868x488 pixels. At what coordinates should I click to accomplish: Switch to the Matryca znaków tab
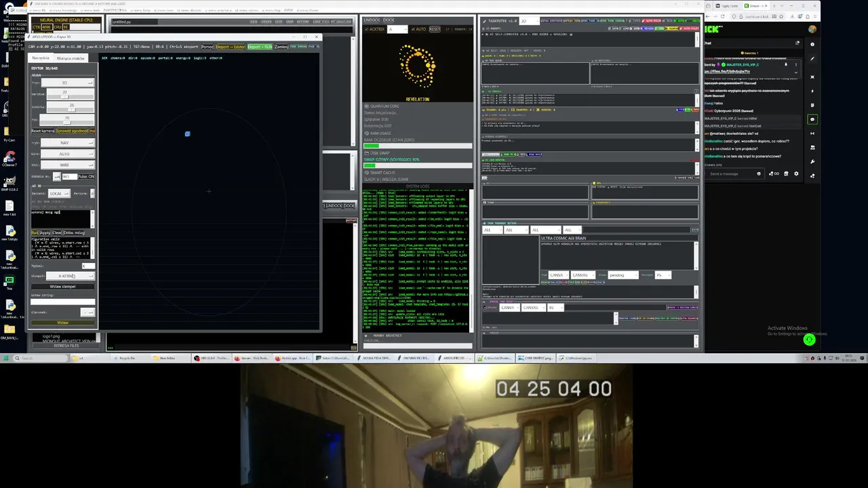point(71,58)
